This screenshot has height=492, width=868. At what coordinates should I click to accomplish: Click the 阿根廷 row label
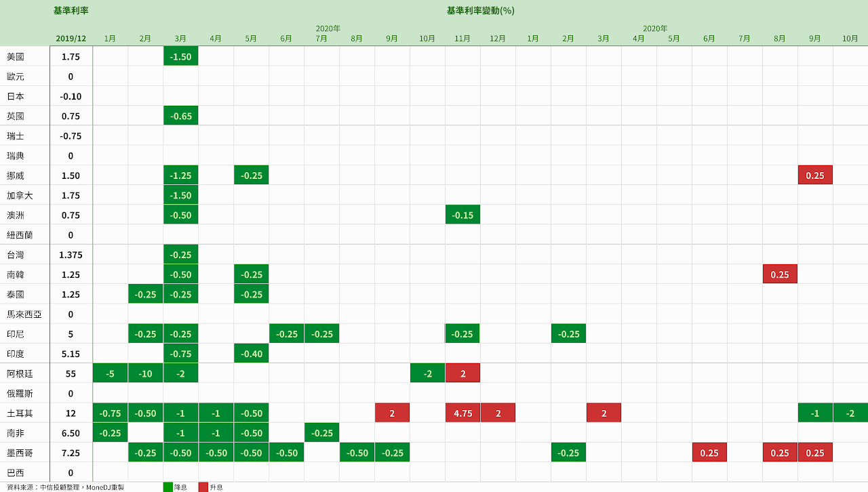(20, 373)
